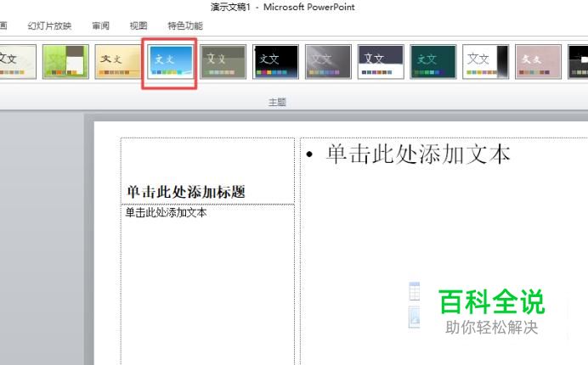Switch to the 审阅 tab

click(100, 25)
